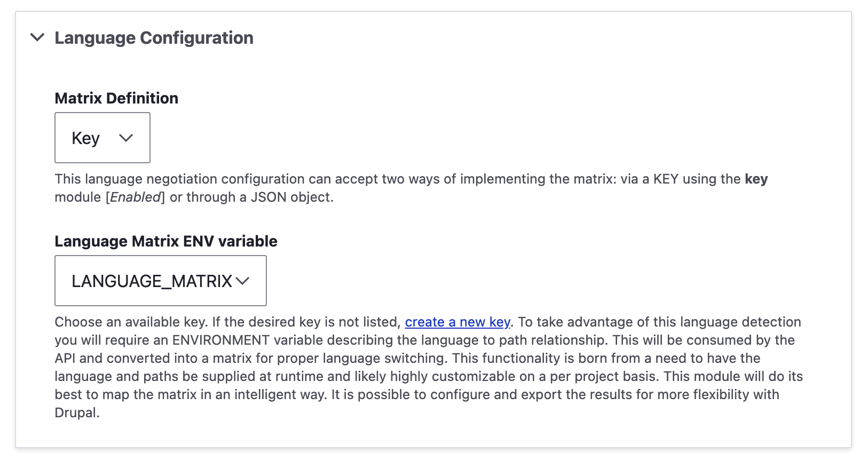Click the bold "key" module word
This screenshot has height=461, width=868.
(x=756, y=179)
